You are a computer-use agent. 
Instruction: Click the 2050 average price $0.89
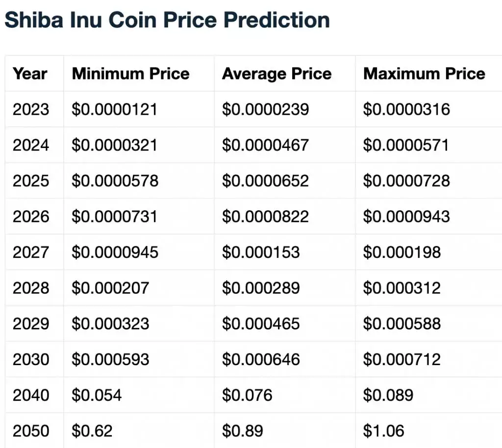coord(243,431)
